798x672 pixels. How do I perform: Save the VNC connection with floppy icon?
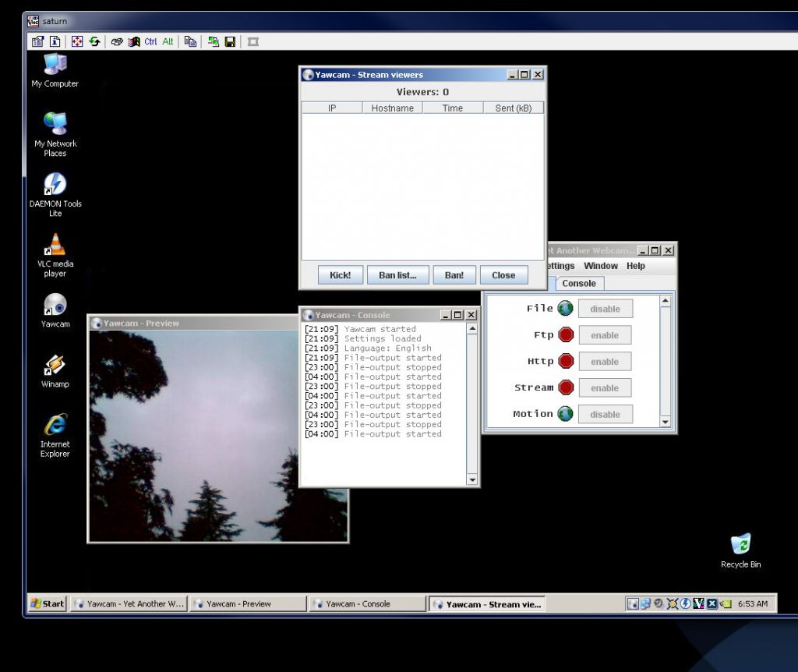click(230, 42)
